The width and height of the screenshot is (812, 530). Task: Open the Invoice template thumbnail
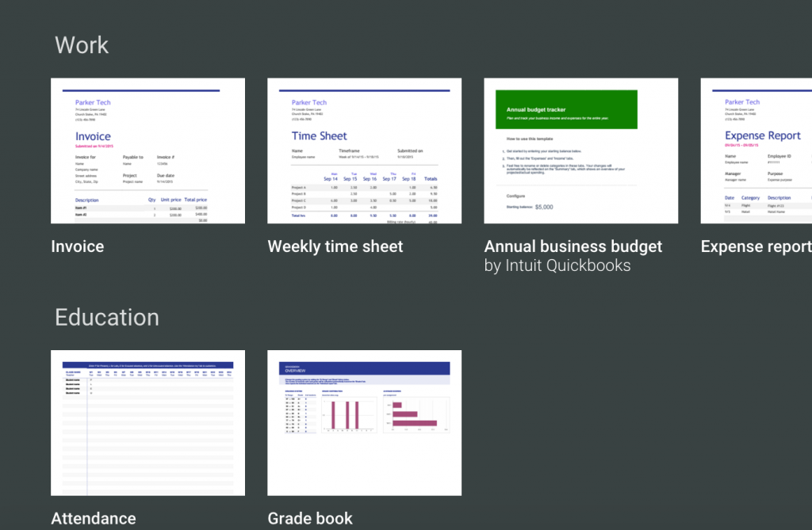(x=147, y=151)
